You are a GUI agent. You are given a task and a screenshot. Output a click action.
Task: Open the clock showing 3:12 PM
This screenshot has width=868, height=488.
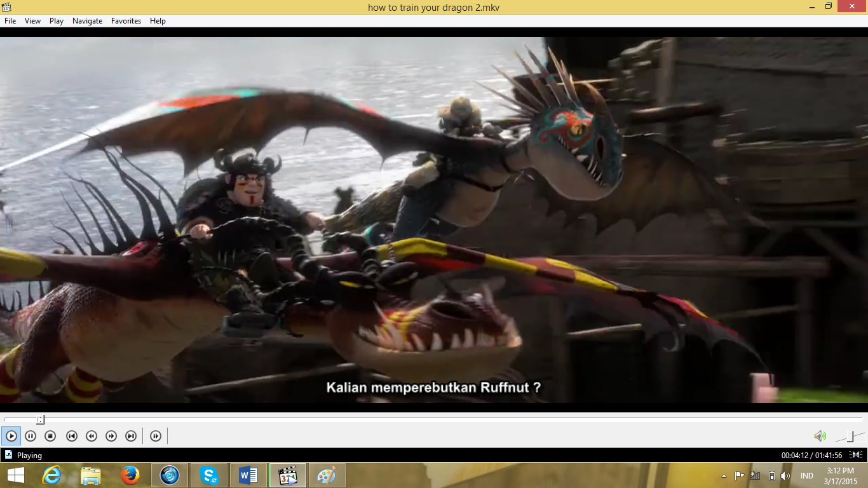840,475
